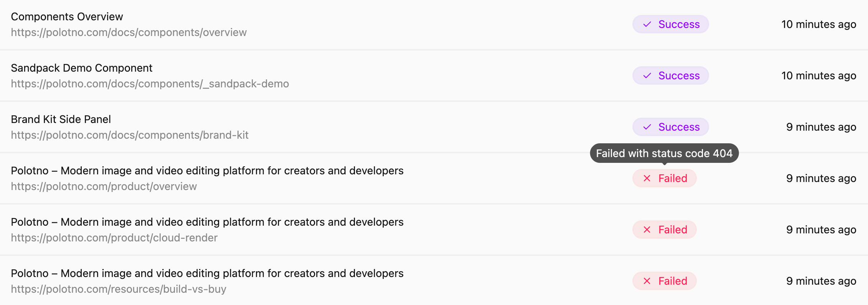This screenshot has height=305, width=868.
Task: Open the docs/components/brand-kit URL
Action: (129, 135)
